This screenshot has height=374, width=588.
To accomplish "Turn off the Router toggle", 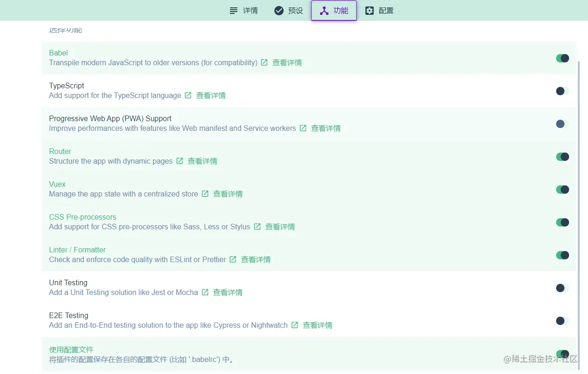I will click(x=562, y=157).
